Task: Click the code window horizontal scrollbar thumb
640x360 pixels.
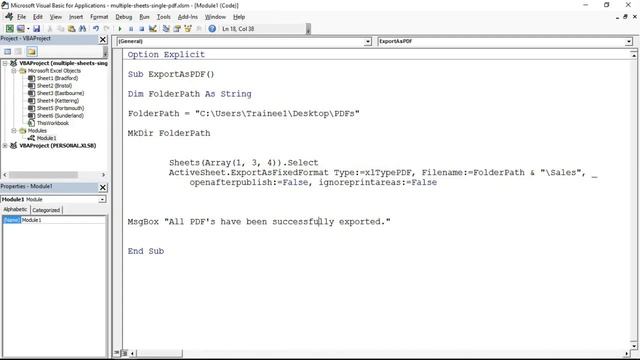Action: (159, 353)
